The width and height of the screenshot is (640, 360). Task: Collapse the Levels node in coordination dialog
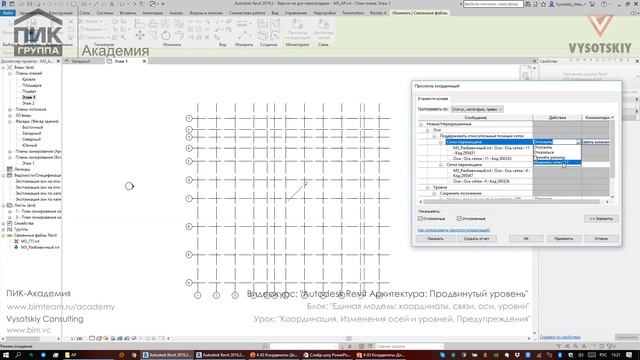coord(427,187)
